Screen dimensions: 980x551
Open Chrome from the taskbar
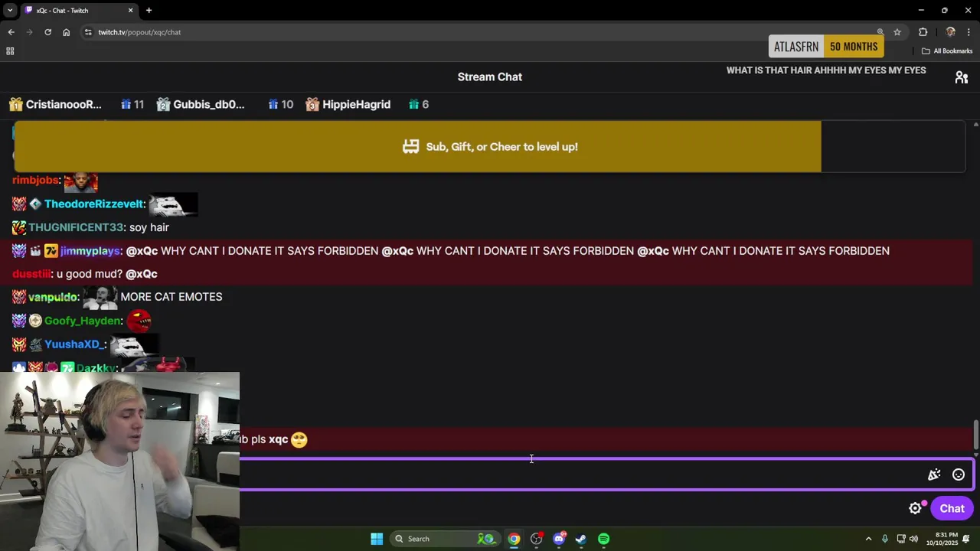(514, 539)
